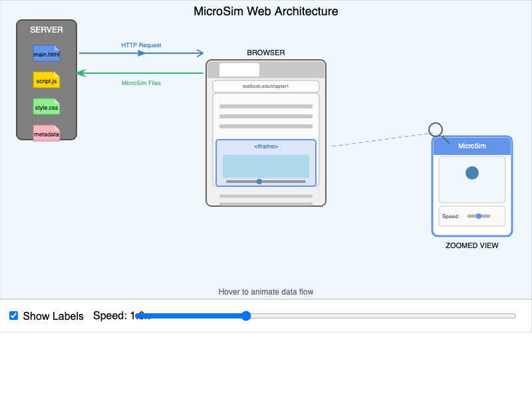Click the SERVER panel header
Screen dimensions: 532x399
(x=46, y=29)
